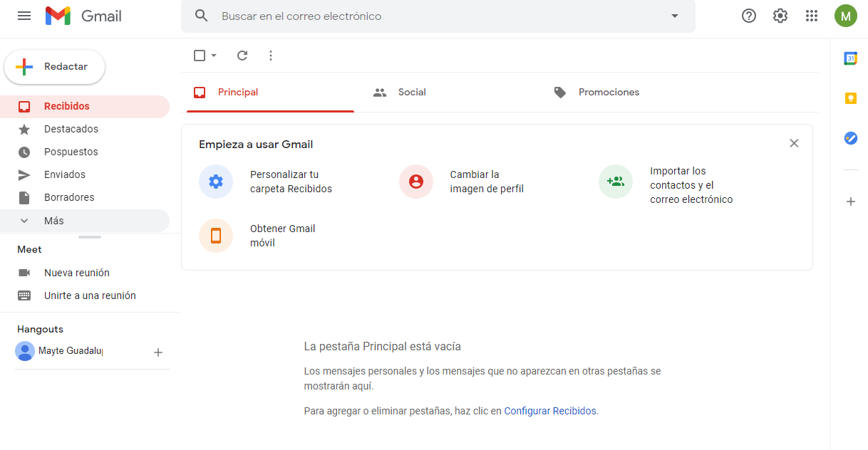Click the red profile picture icon

coord(416,182)
